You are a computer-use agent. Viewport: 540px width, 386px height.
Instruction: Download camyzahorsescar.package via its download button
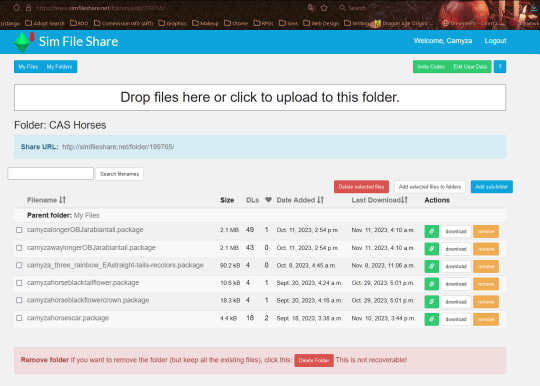pos(456,319)
